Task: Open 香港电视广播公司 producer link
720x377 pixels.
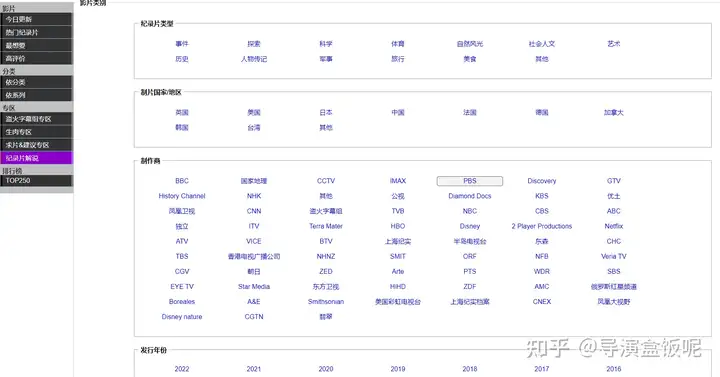Action: point(254,256)
